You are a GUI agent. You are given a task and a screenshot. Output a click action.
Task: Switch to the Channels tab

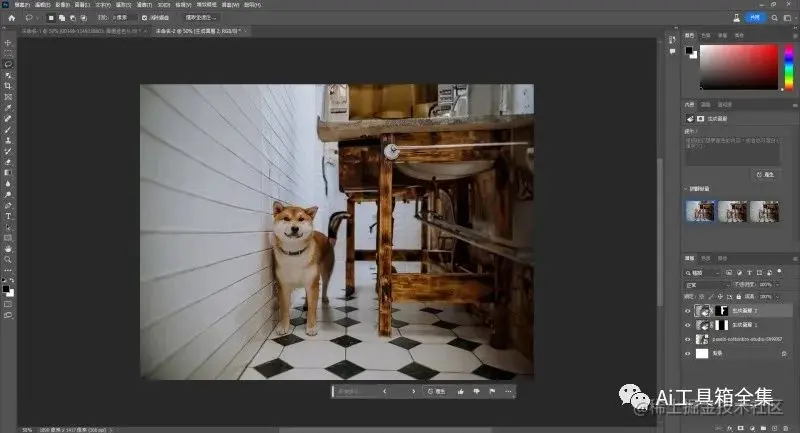[706, 259]
